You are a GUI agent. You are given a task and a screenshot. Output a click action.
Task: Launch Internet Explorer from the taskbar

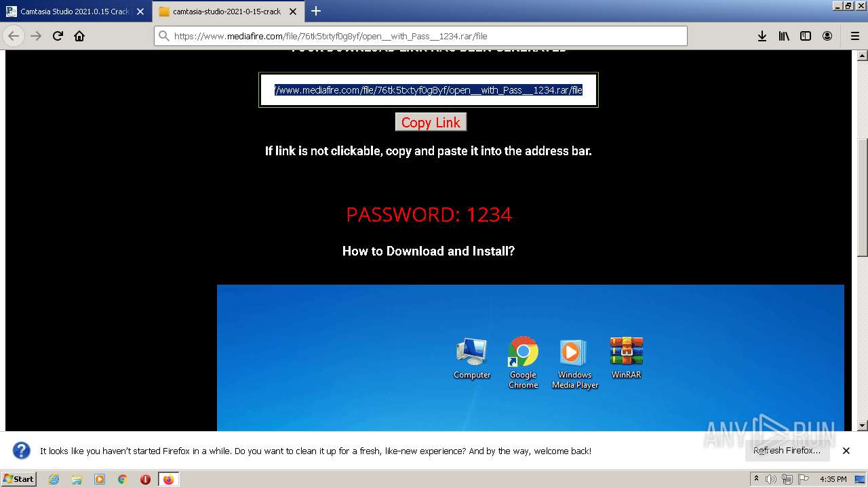(54, 479)
